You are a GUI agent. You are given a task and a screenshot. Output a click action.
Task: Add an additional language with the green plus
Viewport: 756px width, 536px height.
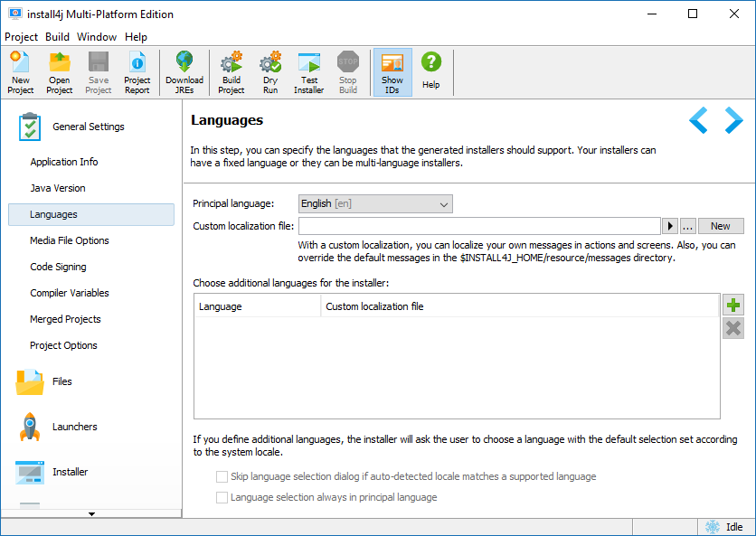coord(733,306)
